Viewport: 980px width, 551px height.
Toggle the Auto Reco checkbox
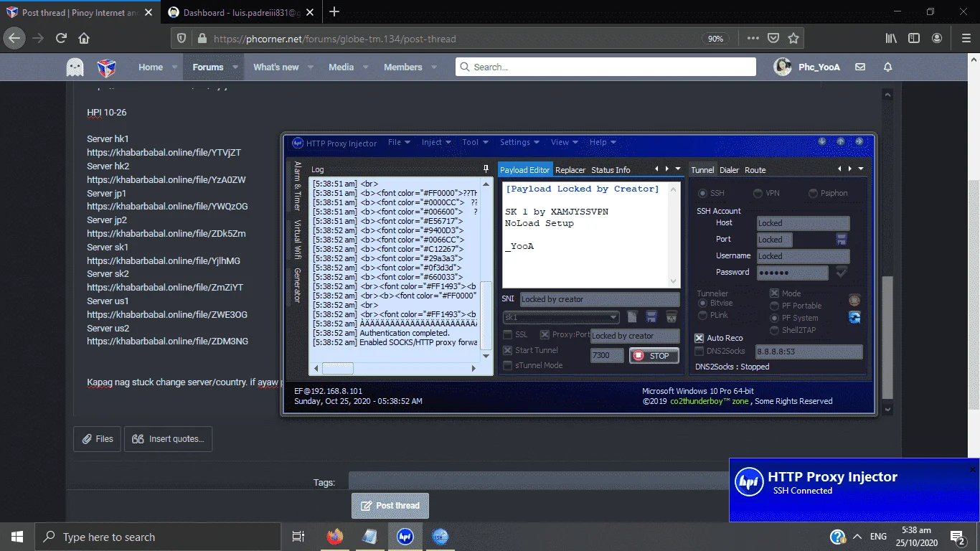tap(699, 338)
